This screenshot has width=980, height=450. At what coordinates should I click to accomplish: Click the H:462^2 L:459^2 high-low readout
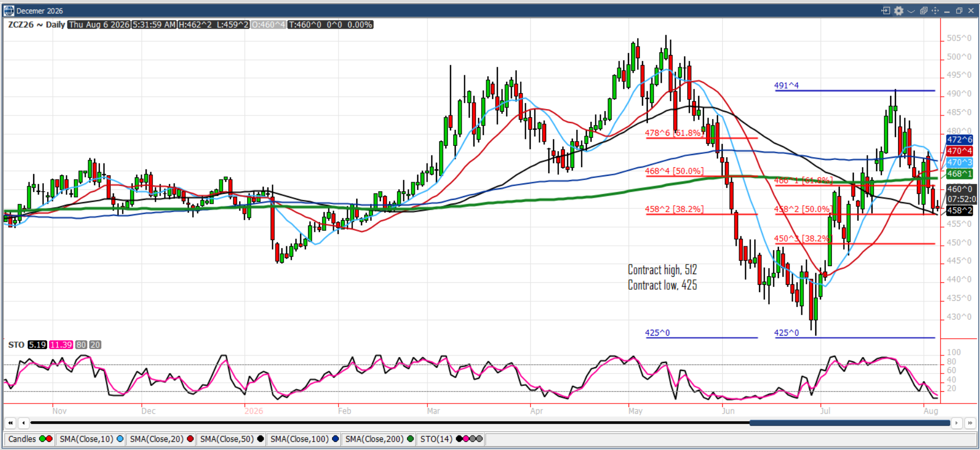coord(213,25)
